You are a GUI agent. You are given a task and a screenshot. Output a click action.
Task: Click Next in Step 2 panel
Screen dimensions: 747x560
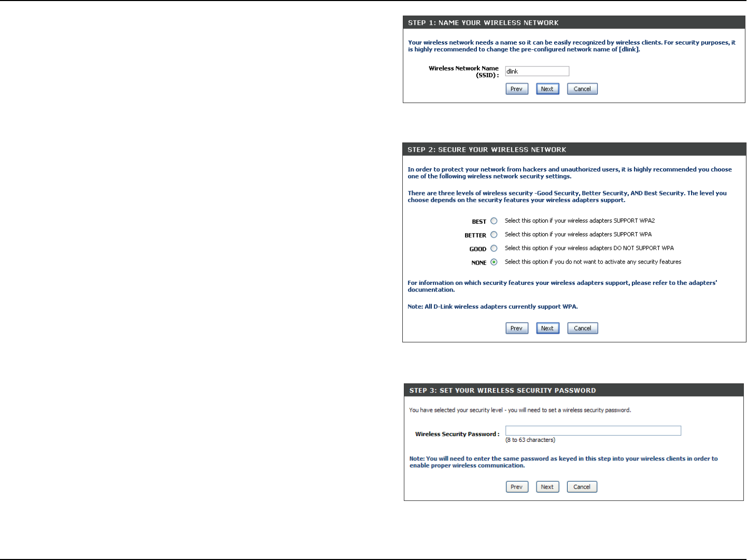547,328
